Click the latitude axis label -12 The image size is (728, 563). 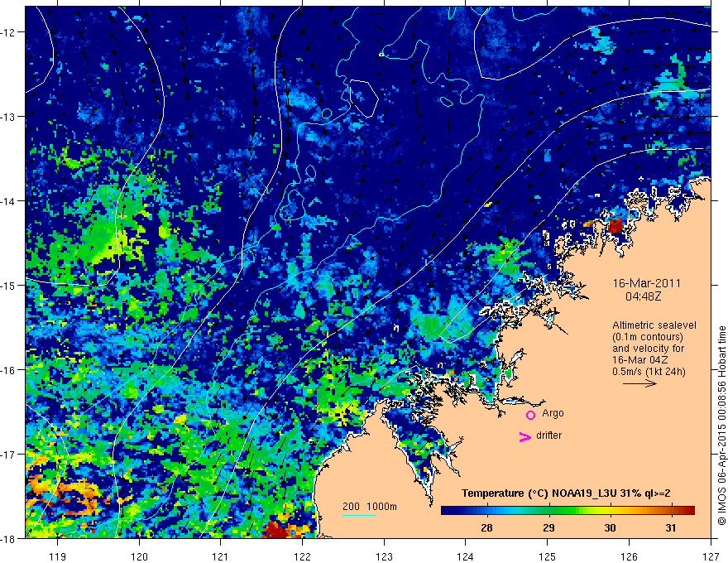click(x=9, y=32)
